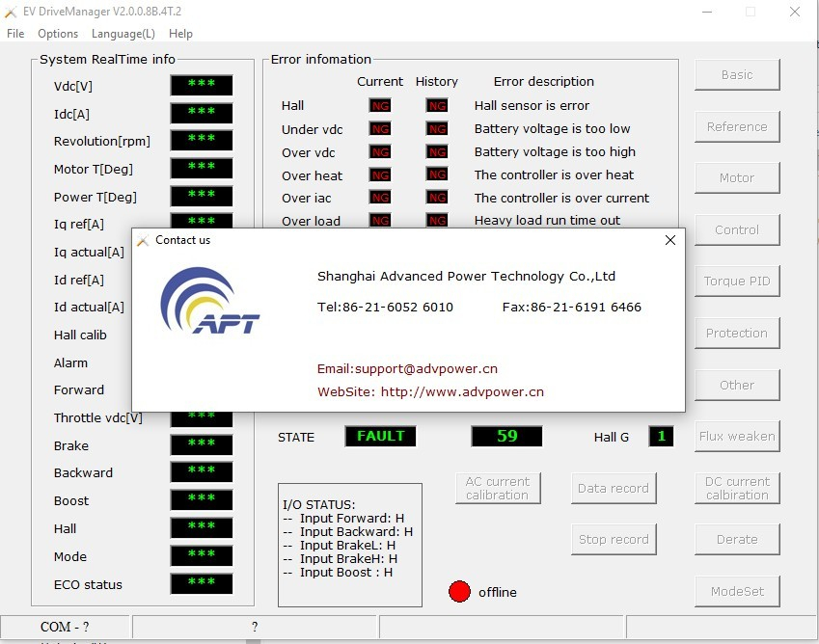Viewport: 819px width, 644px height.
Task: Click the red offline status indicator
Action: 459,592
